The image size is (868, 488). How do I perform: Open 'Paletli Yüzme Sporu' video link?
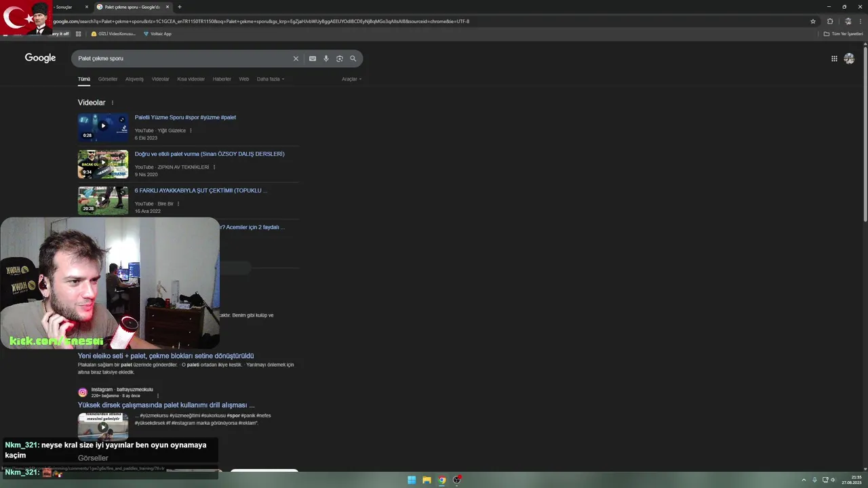click(x=185, y=117)
